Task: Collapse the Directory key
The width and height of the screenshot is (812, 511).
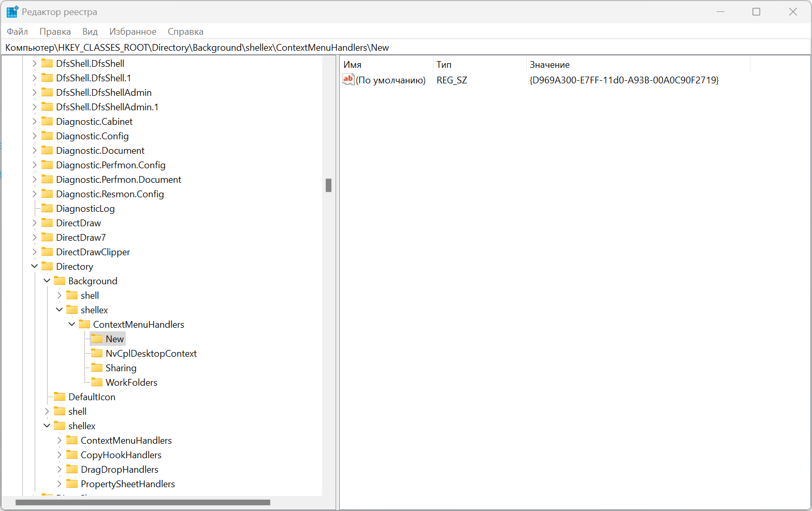Action: tap(35, 266)
